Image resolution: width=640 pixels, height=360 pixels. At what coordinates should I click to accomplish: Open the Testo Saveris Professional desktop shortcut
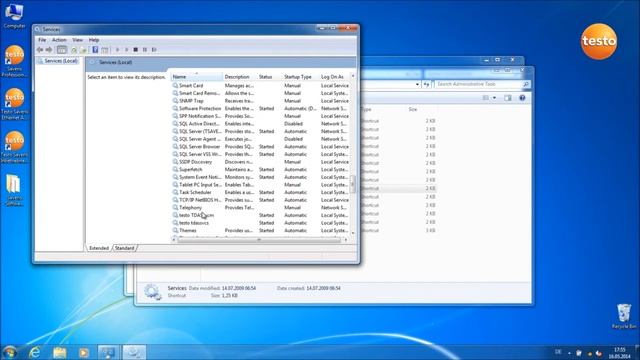[15, 61]
